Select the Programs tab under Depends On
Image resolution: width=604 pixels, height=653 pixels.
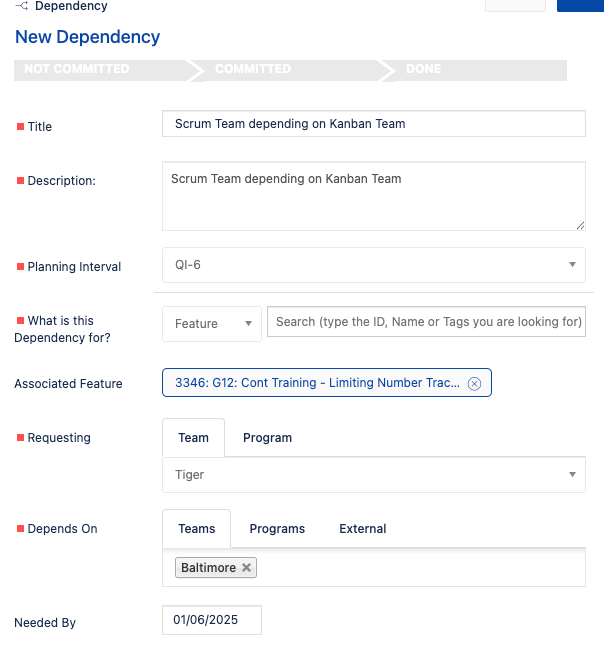pyautogui.click(x=277, y=528)
